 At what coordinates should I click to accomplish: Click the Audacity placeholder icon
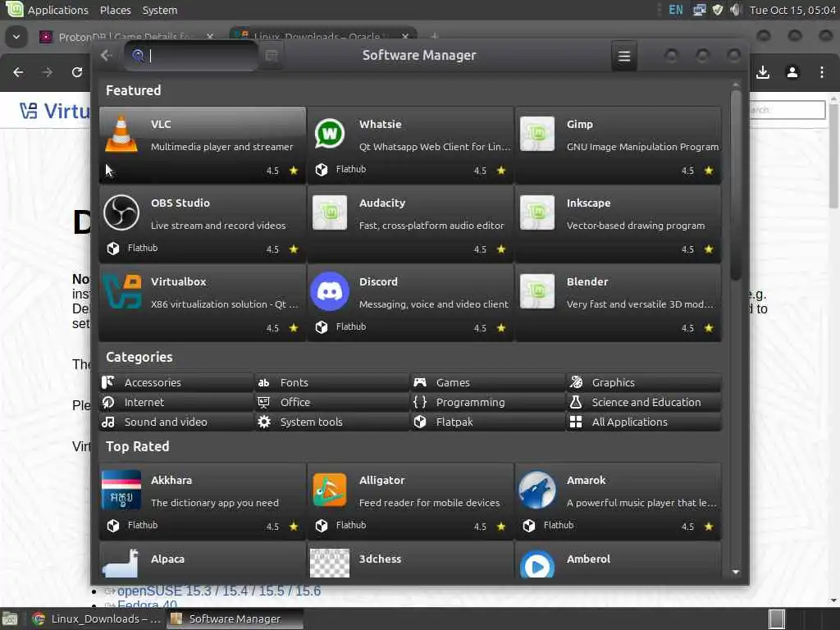[330, 212]
